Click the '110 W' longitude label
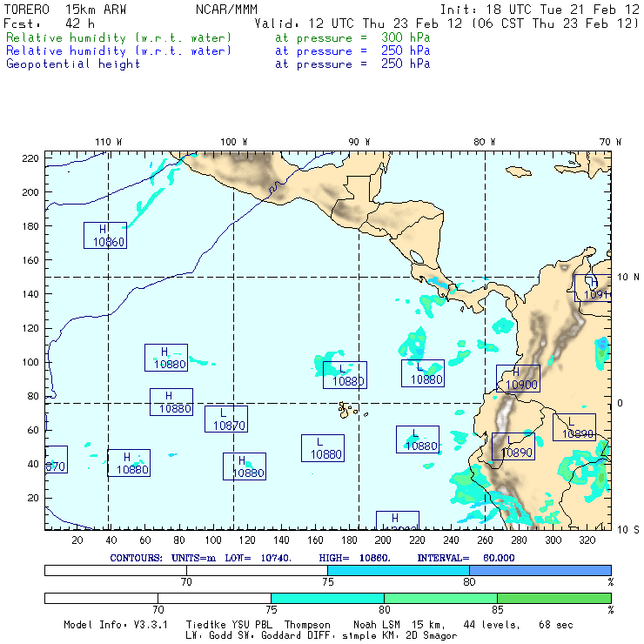This screenshot has width=644, height=644. 109,142
